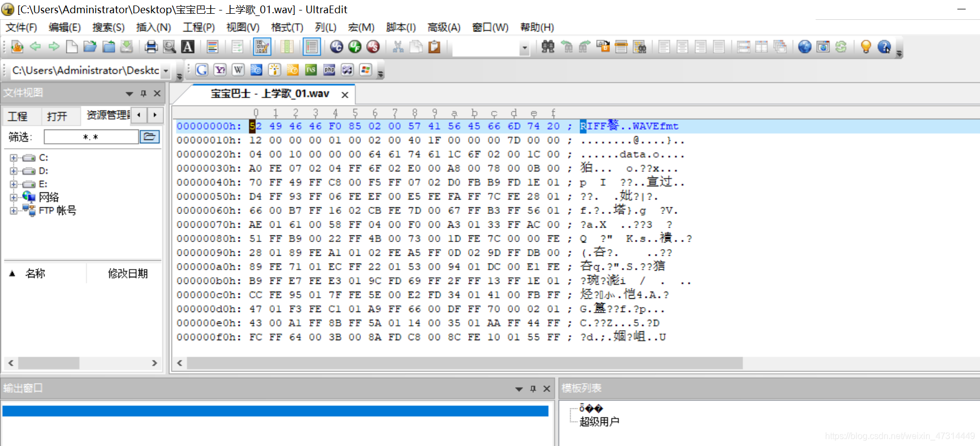Click the Wikipedia 'W' icon
Image resolution: width=980 pixels, height=446 pixels.
238,69
